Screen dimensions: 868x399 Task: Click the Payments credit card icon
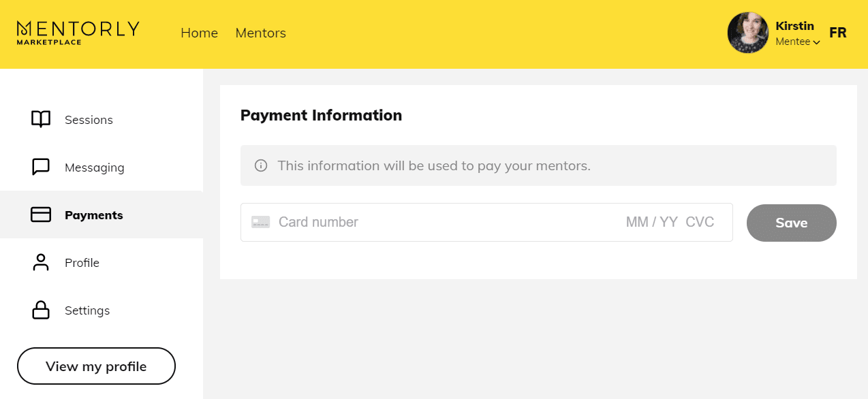41,215
